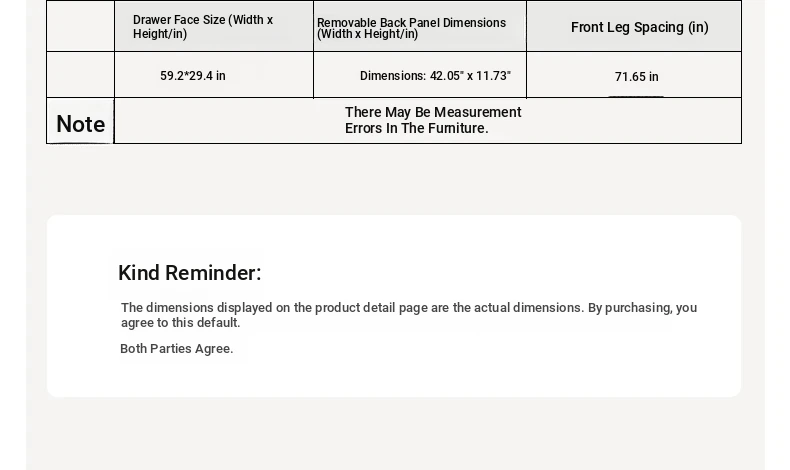
Task: Click 'agree to this default' text line
Action: tap(180, 322)
